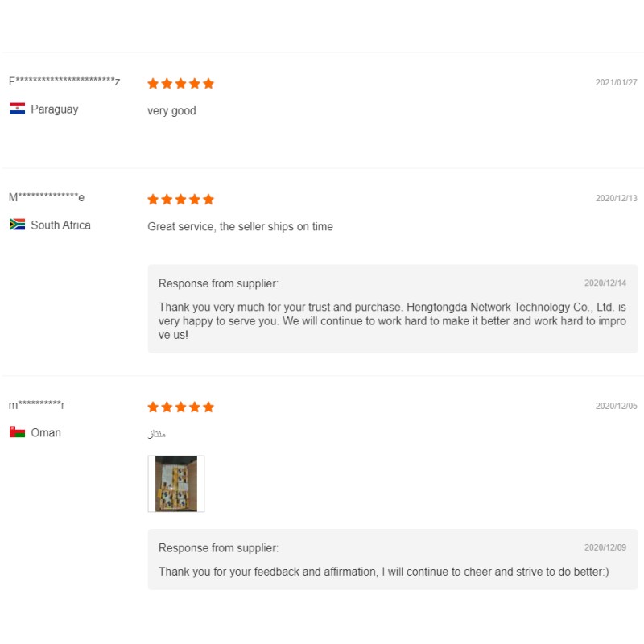Click the review date 2020/12/13
644x644 pixels.
(616, 198)
